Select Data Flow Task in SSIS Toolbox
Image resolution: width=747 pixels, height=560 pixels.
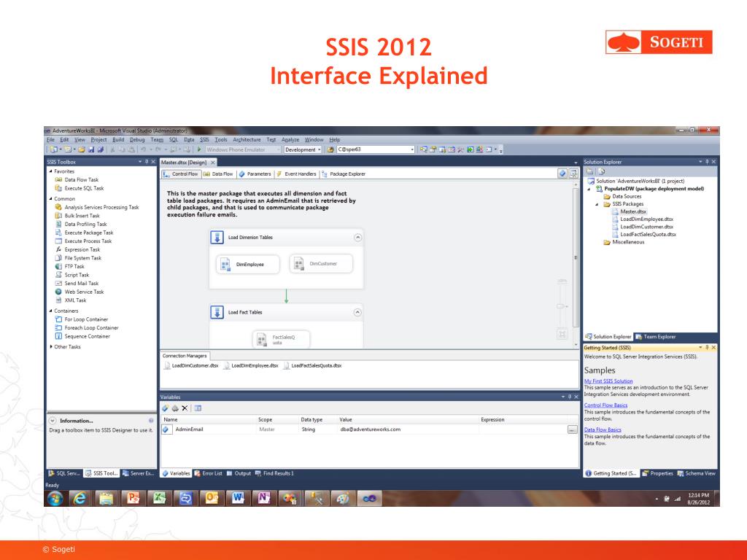tap(81, 179)
